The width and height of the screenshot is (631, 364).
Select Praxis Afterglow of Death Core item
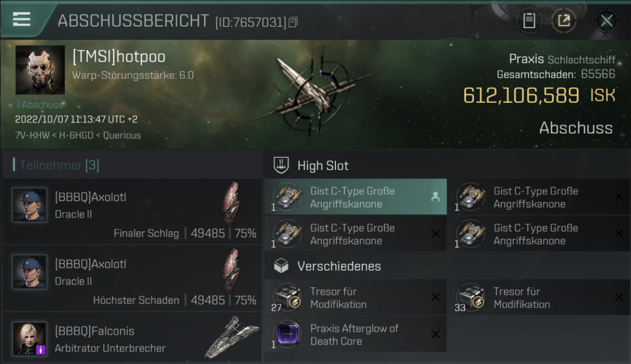(x=355, y=334)
